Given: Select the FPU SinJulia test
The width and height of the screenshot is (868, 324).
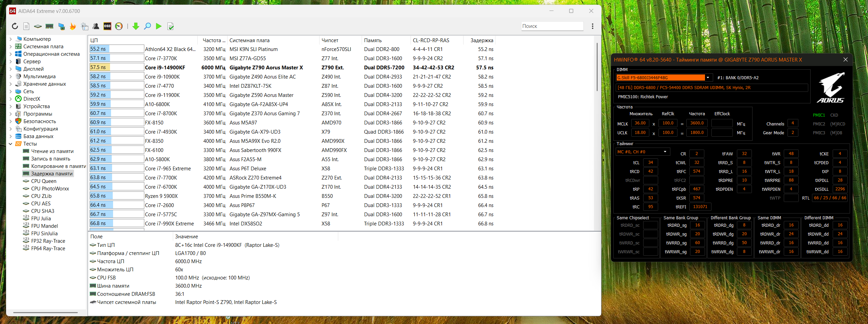Looking at the screenshot, I should pos(44,234).
